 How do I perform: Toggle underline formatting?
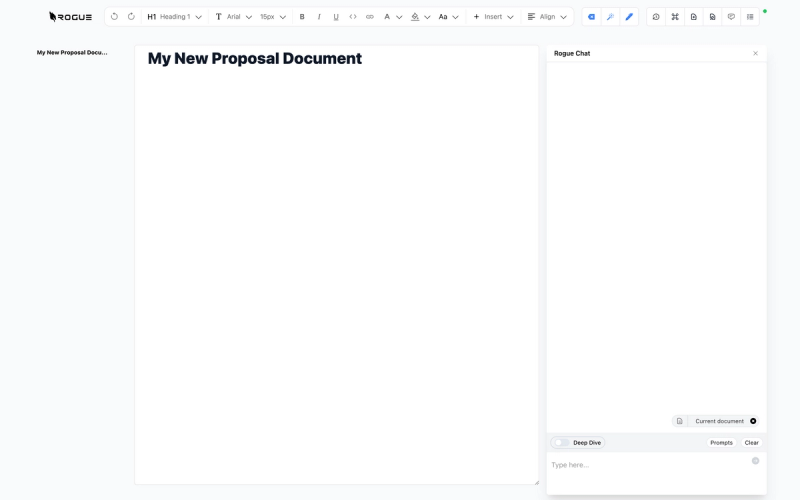click(x=336, y=17)
